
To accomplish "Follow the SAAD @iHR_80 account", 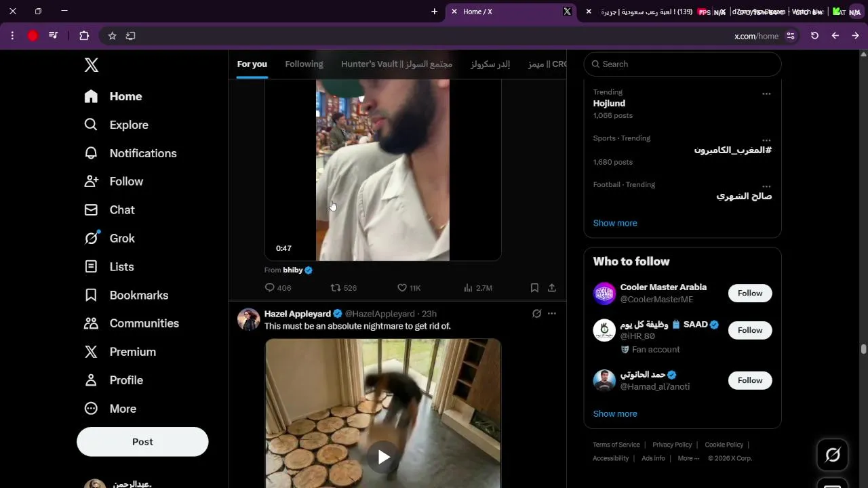I will point(750,331).
